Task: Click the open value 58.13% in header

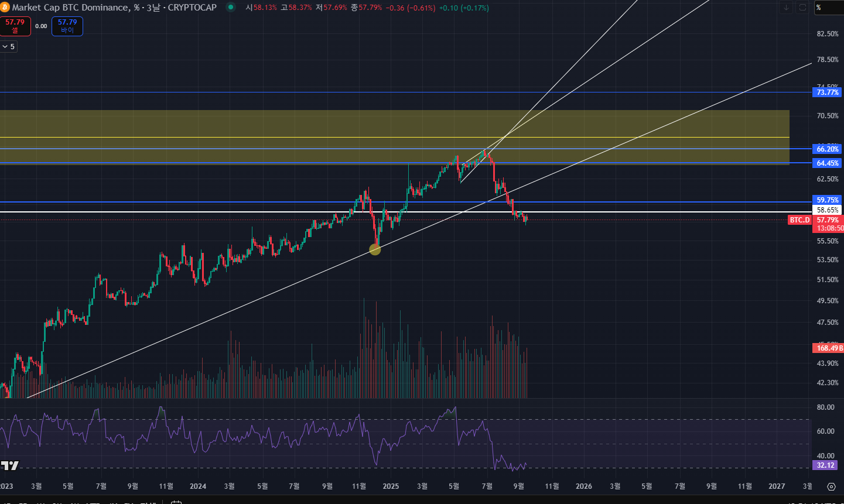Action: click(x=265, y=8)
